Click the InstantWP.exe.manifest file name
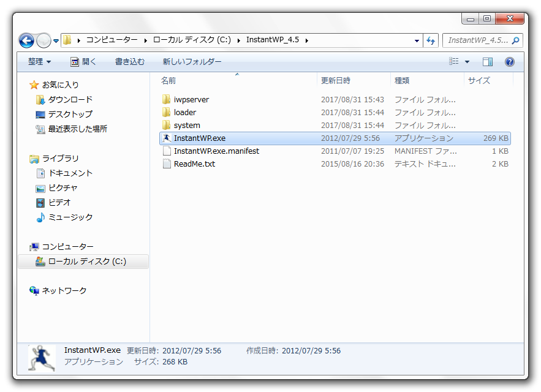 216,151
